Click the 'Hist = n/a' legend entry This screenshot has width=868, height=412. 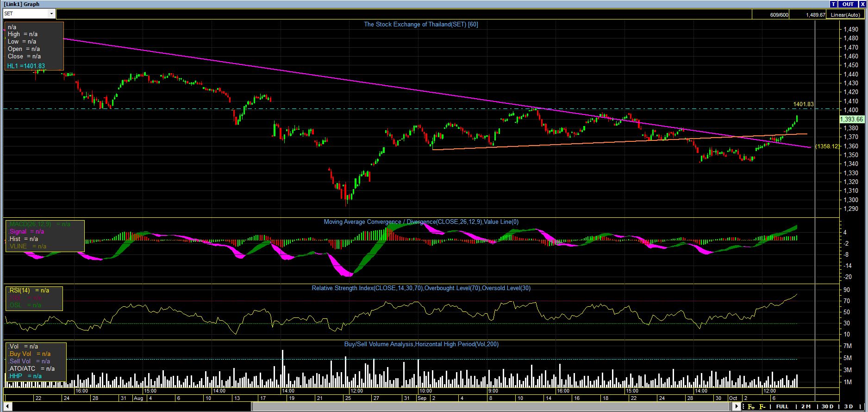[x=24, y=239]
